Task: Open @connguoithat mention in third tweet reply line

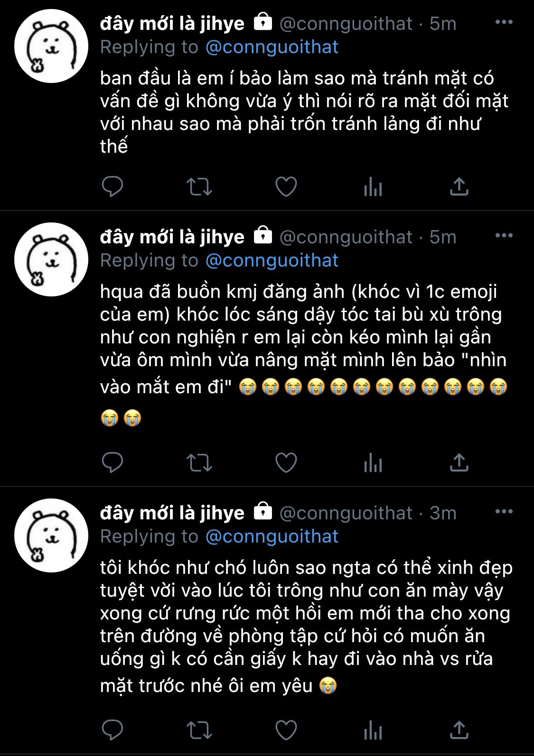Action: tap(272, 536)
